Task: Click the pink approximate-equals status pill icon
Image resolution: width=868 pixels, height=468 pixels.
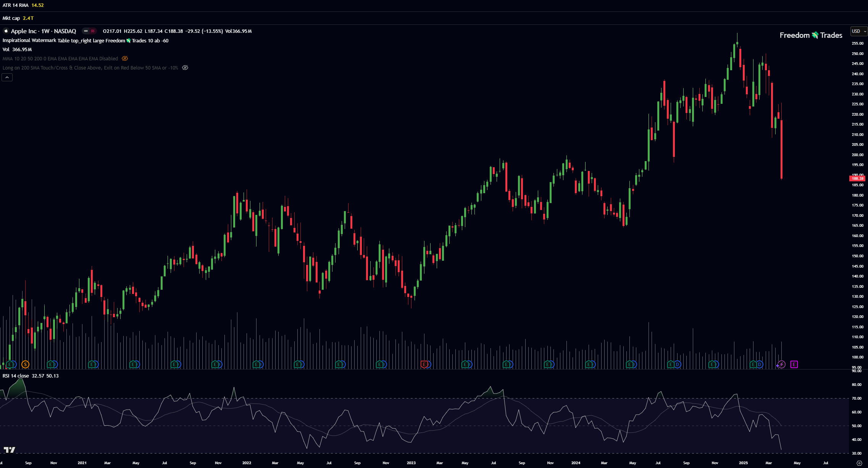Action: 93,31
